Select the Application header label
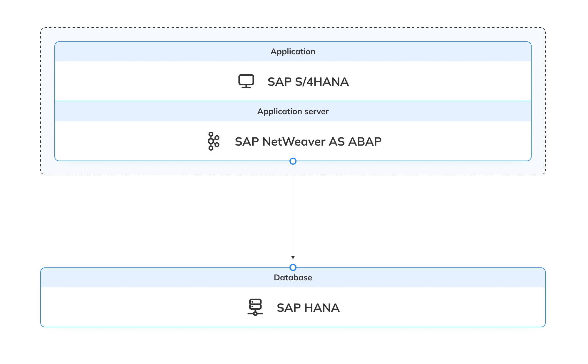Screen dimensions: 588x364 pos(293,52)
